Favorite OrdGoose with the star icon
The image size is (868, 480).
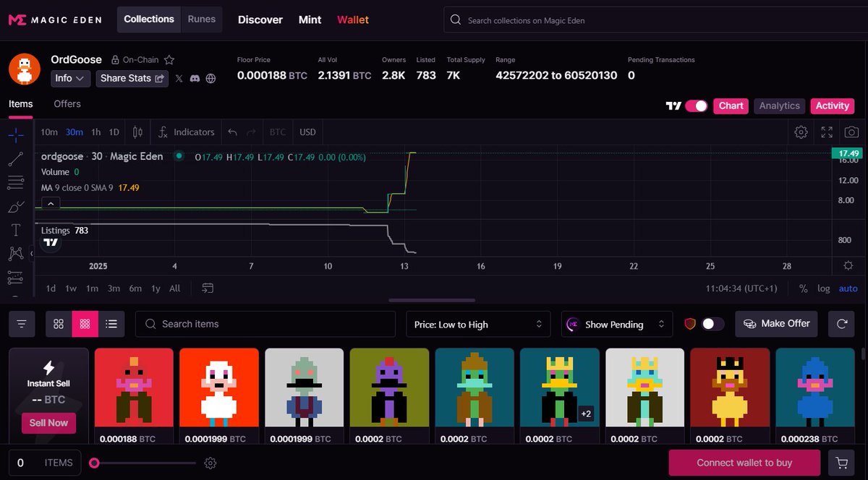click(169, 60)
